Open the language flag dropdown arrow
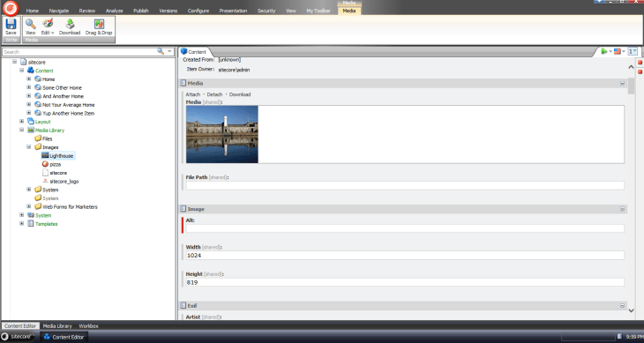The height and width of the screenshot is (343, 644). coord(624,51)
